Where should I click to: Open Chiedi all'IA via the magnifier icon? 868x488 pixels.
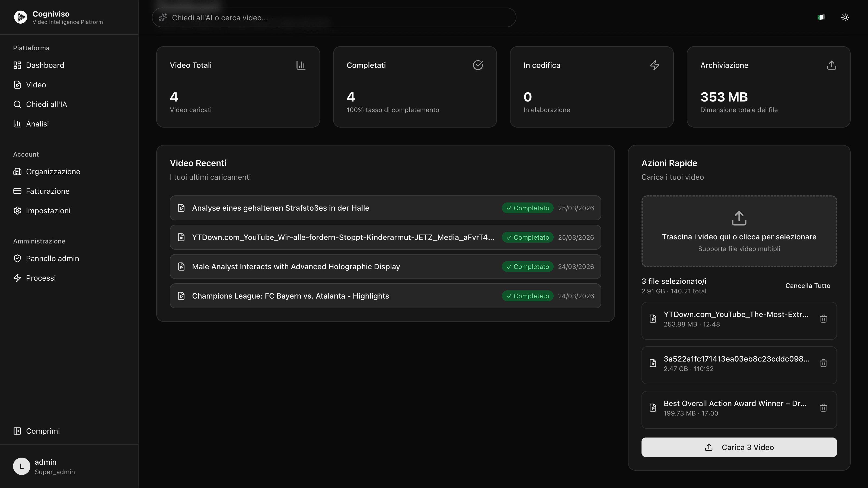point(18,104)
